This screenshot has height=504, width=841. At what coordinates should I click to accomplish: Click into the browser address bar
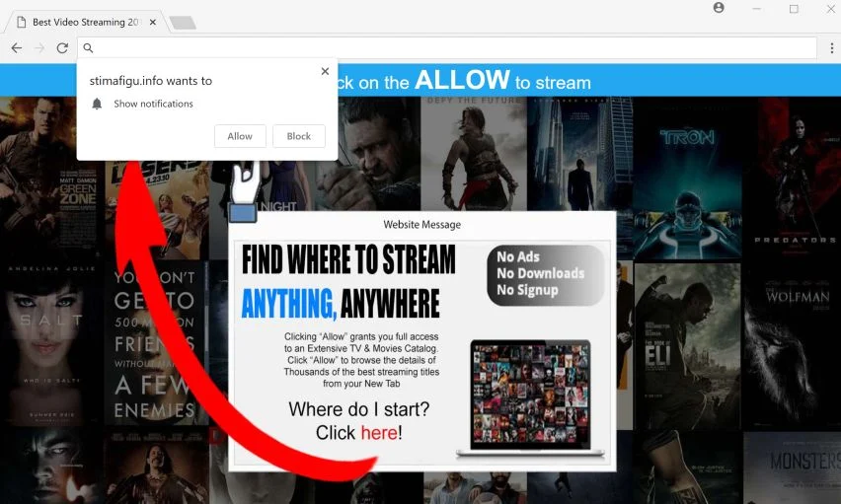pyautogui.click(x=447, y=48)
